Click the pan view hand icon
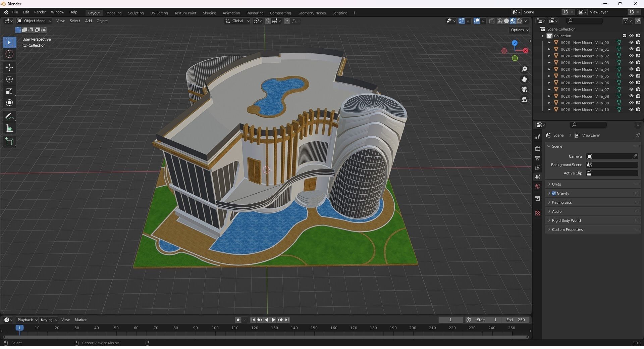The image size is (644, 349). 524,79
